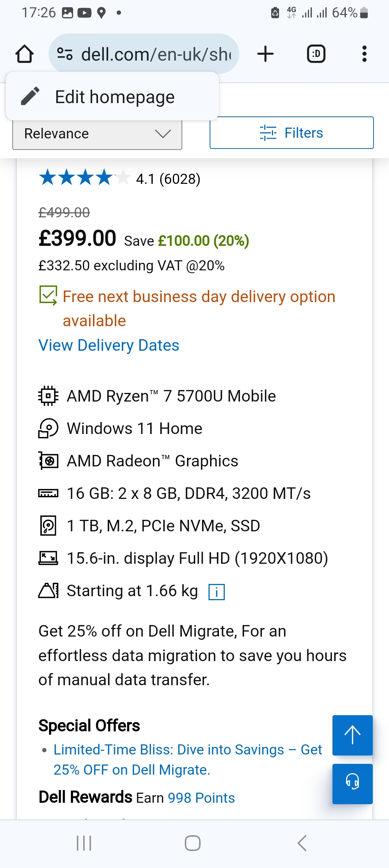Click the 998 Points rewards link

[201, 798]
